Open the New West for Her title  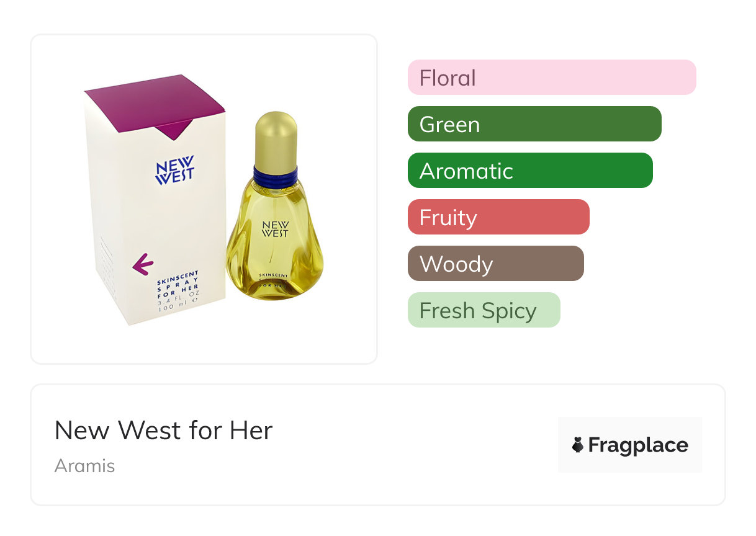coord(163,431)
